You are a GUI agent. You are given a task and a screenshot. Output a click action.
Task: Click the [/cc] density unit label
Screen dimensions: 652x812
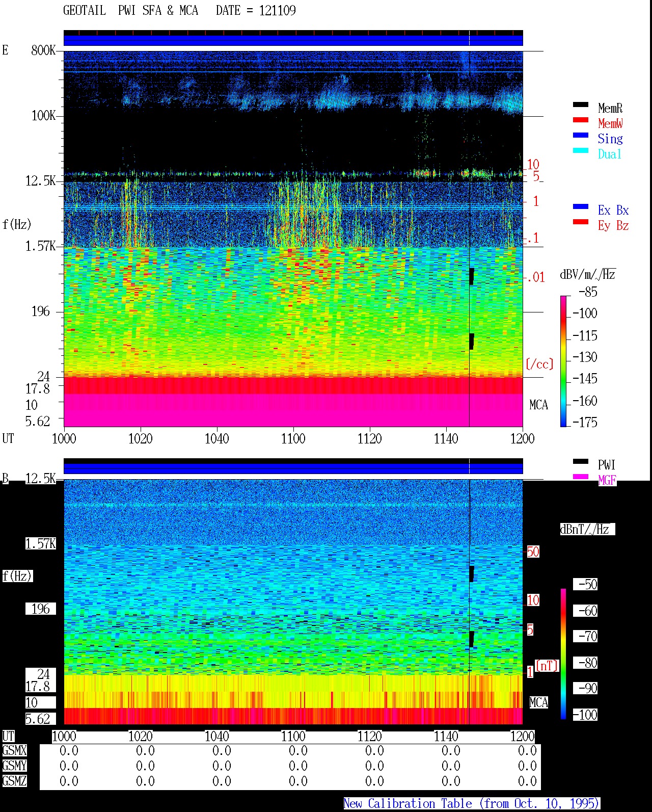click(539, 364)
